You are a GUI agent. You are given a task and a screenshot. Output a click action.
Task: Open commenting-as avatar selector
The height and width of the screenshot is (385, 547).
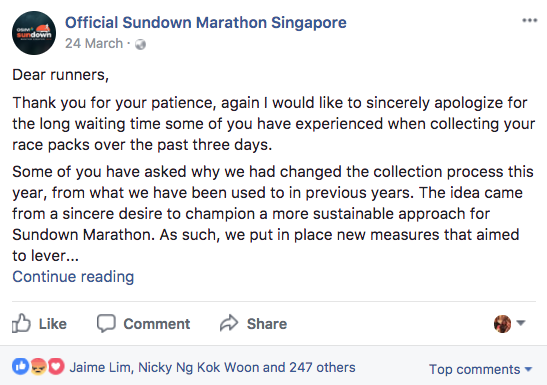coord(502,324)
